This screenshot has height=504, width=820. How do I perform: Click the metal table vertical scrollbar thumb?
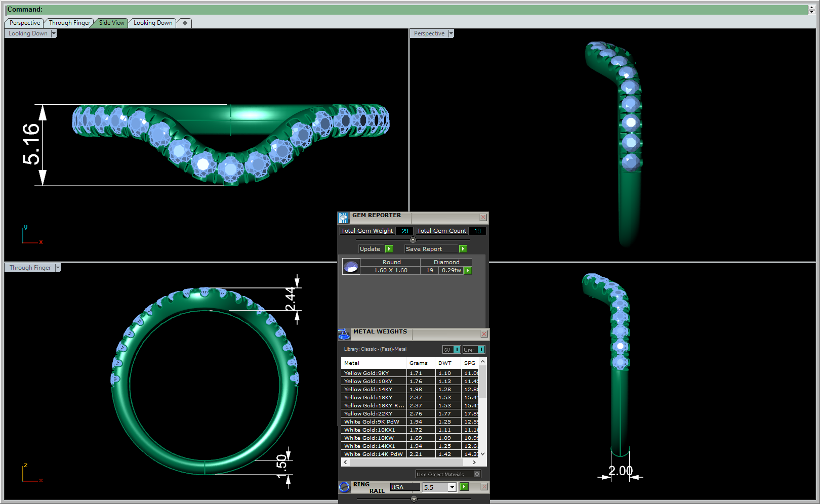(483, 382)
